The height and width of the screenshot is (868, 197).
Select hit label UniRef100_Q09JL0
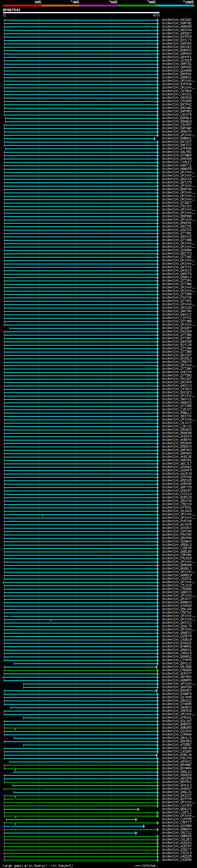[x=176, y=785]
